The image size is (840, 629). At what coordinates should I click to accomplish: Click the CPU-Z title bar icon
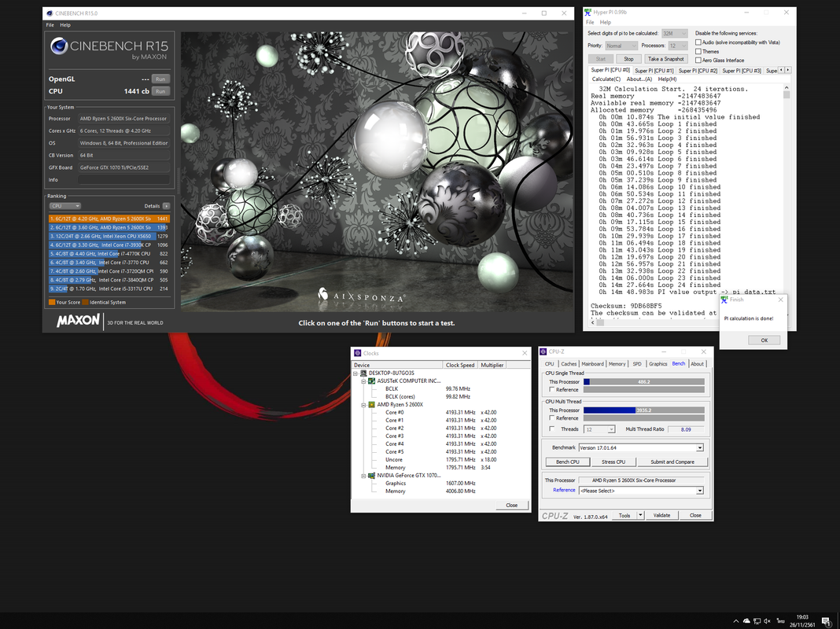point(543,351)
